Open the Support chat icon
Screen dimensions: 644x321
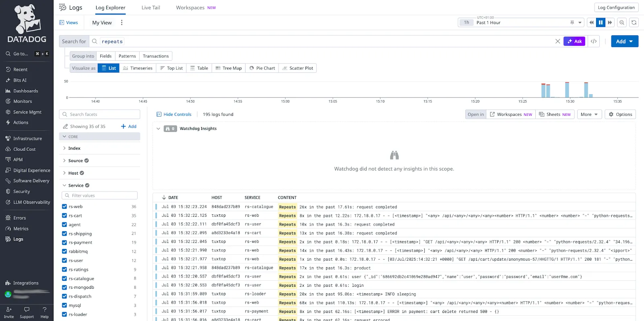(x=27, y=309)
